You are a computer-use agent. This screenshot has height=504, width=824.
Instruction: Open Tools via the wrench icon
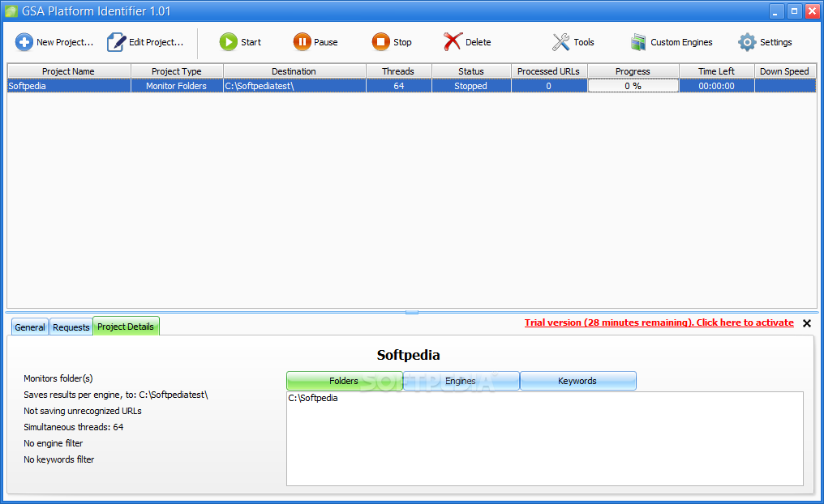(x=560, y=42)
